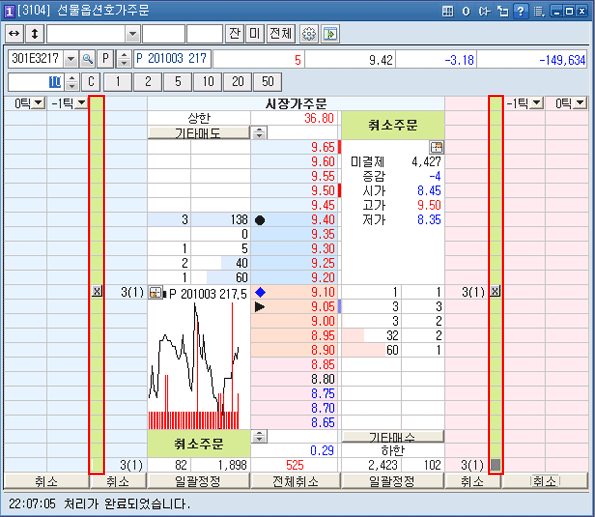
Task: Click the grid layout icon in title bar
Action: [x=448, y=11]
